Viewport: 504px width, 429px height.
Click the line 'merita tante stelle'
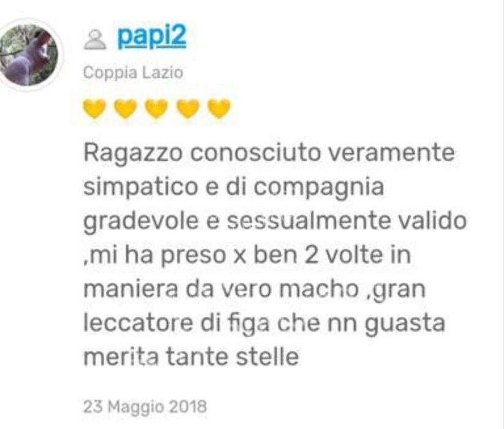coord(191,357)
